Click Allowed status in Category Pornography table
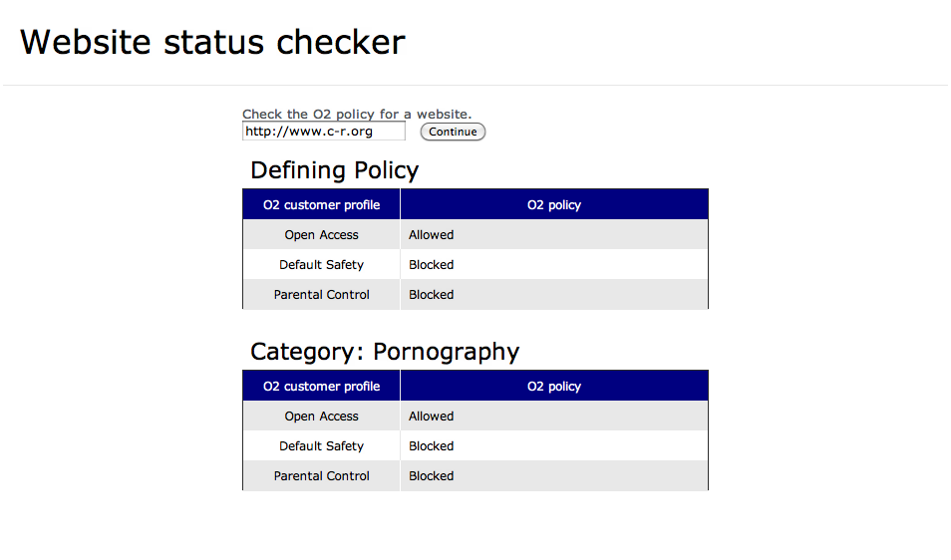This screenshot has height=560, width=951. pyautogui.click(x=431, y=417)
